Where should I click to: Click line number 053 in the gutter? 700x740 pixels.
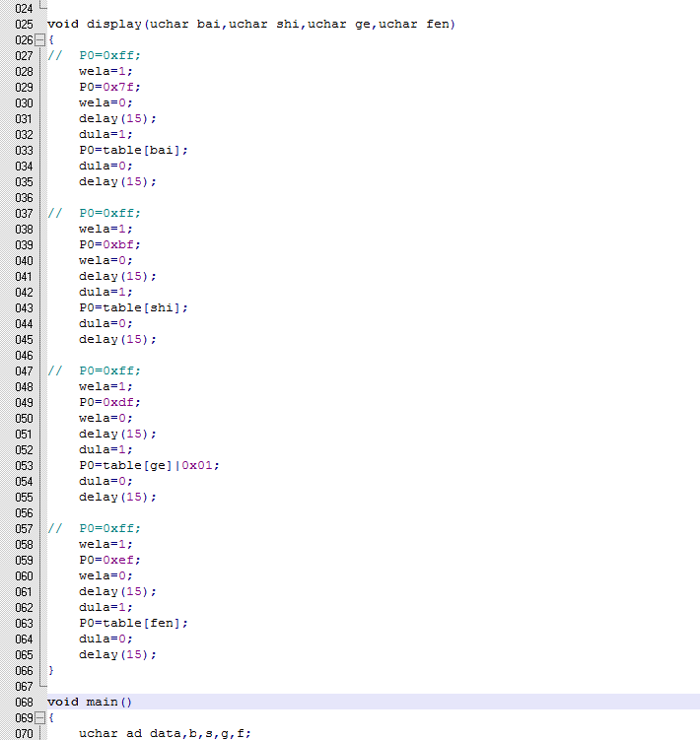click(24, 466)
